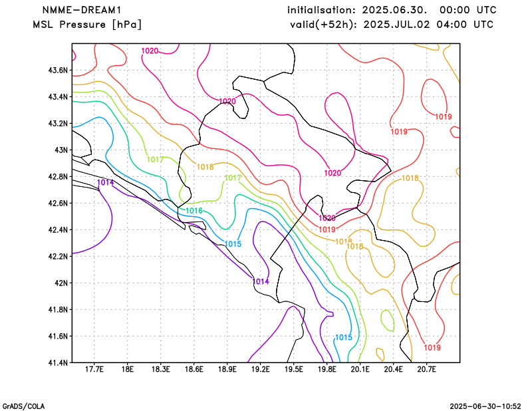Click the orange 1018 label near 18.6E
Screen dimensions: 532x411
tap(205, 167)
